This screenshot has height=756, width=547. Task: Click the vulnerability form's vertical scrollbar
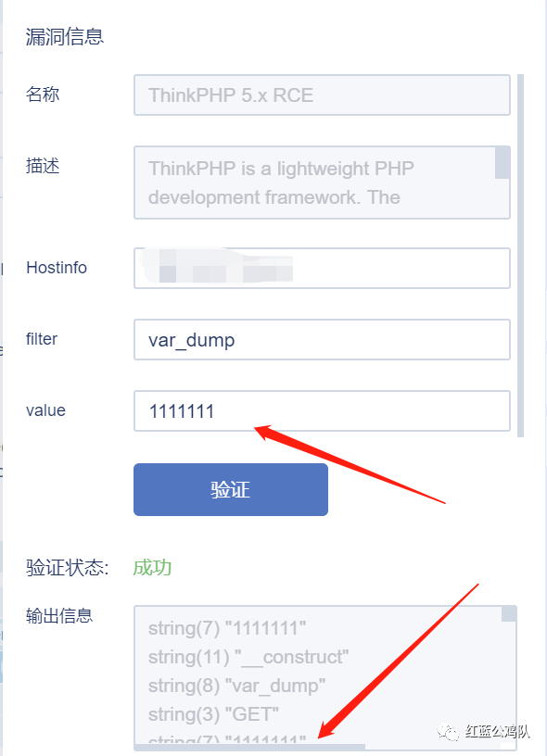(x=520, y=256)
